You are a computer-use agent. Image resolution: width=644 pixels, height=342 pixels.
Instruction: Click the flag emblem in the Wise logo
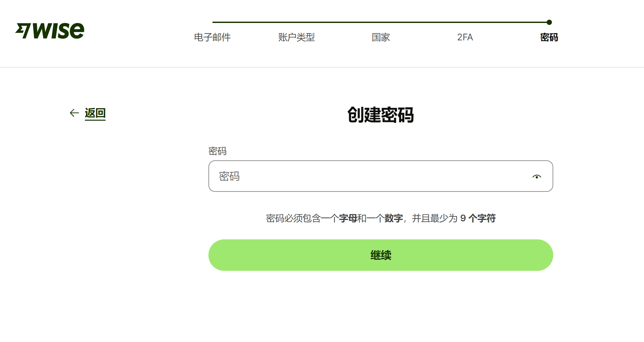[23, 30]
